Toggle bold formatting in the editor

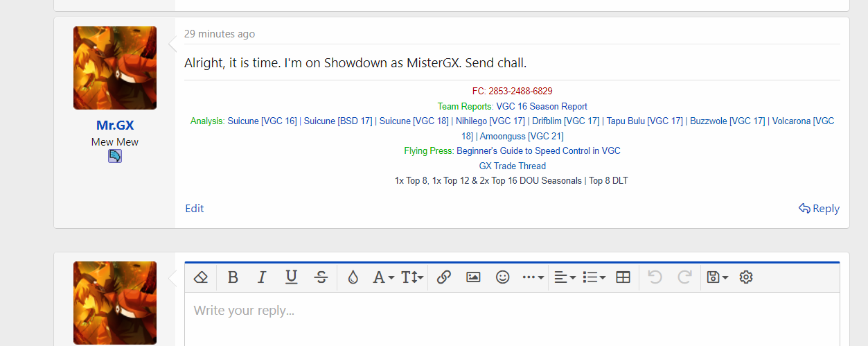(x=233, y=277)
